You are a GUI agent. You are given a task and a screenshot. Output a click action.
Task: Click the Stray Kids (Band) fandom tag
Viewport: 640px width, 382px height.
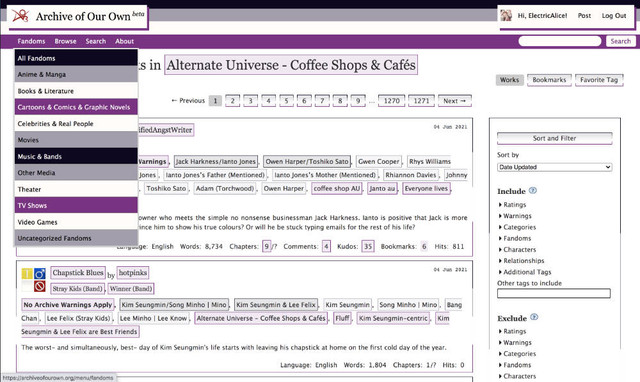coord(78,289)
